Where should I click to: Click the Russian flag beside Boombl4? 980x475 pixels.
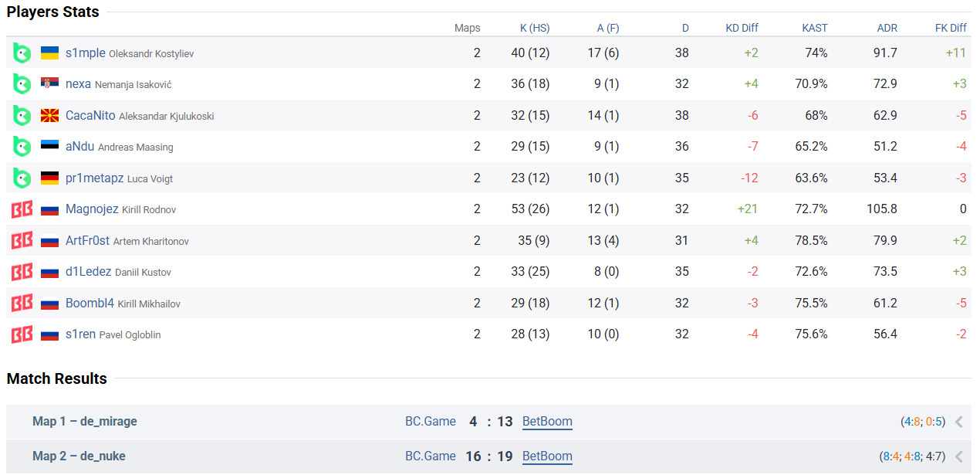(x=49, y=304)
